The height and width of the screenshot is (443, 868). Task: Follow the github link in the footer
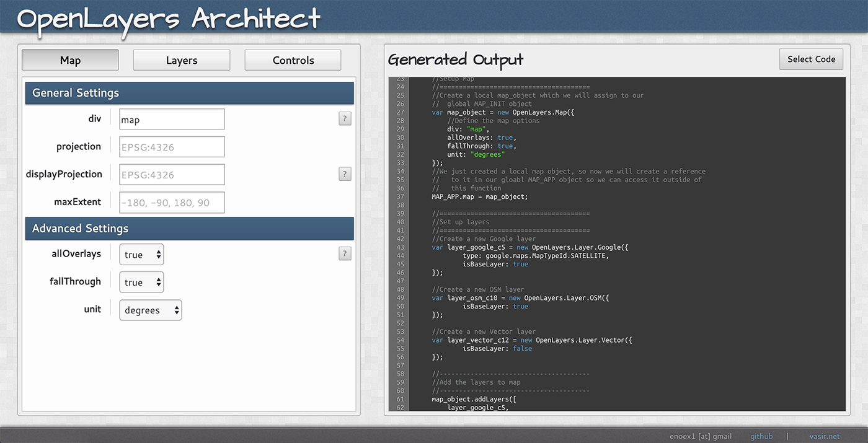(761, 436)
